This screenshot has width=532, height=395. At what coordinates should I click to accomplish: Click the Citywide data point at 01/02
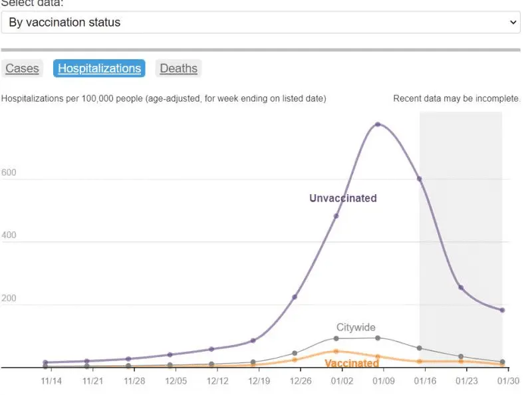(336, 338)
